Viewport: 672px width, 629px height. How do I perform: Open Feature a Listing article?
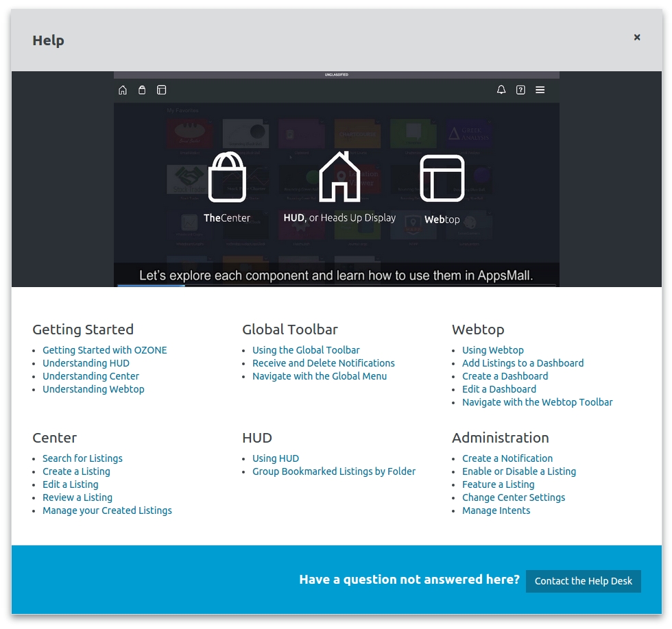click(x=498, y=484)
